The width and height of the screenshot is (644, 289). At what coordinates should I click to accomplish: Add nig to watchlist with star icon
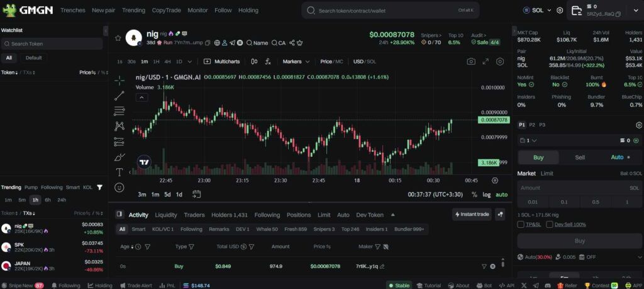(118, 38)
